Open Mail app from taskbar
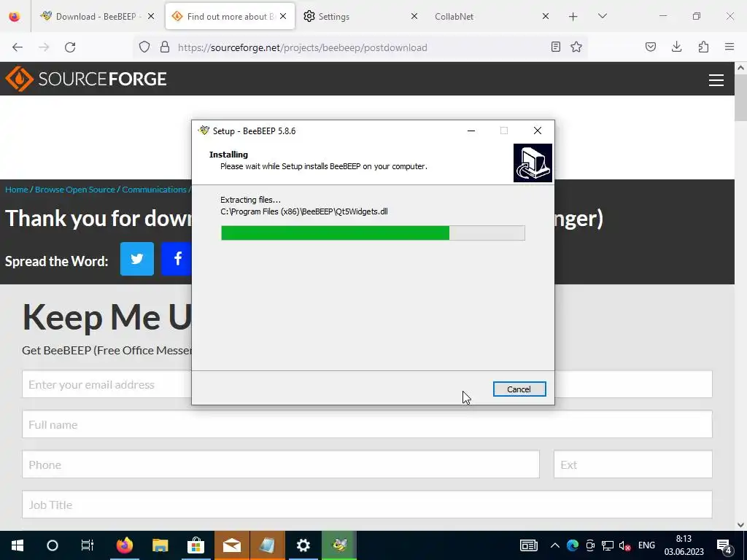 coord(231,545)
